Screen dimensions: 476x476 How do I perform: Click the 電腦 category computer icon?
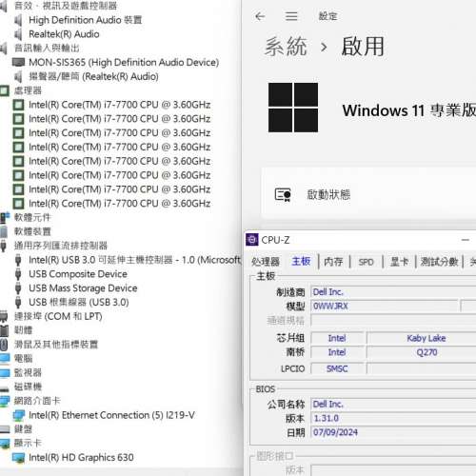5,359
